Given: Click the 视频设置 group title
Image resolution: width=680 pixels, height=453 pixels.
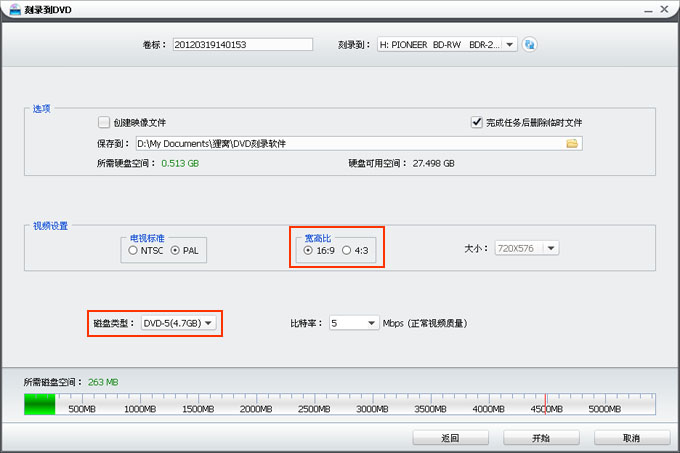Looking at the screenshot, I should pos(50,226).
